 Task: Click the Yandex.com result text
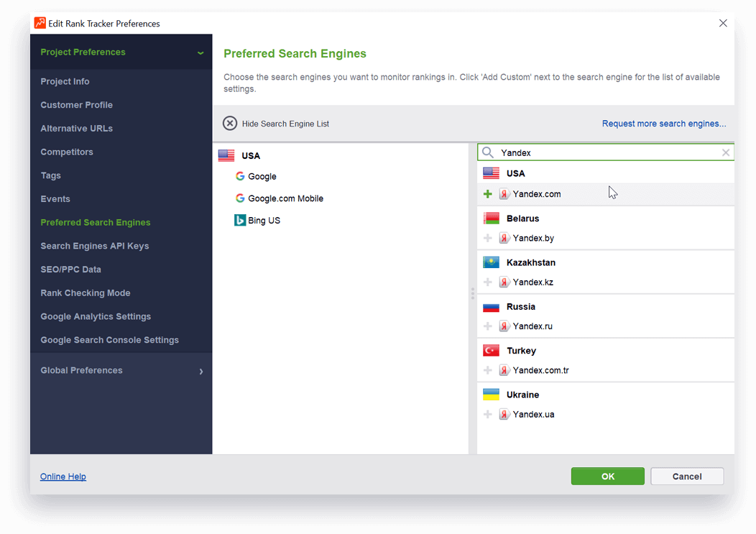(537, 194)
